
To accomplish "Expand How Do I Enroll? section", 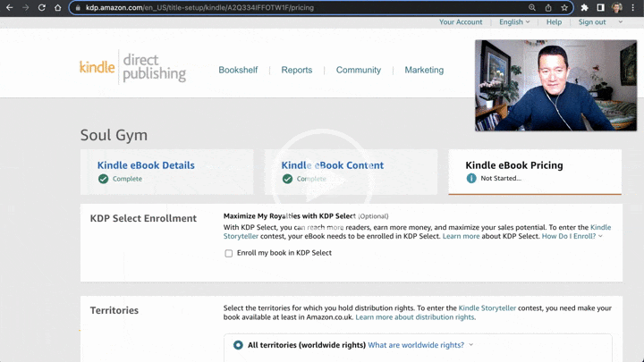I will tap(572, 236).
